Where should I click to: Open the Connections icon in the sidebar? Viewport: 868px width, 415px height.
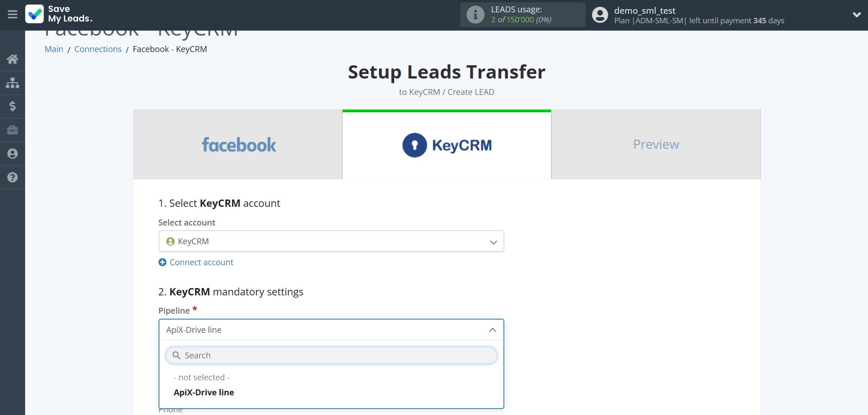pos(12,83)
